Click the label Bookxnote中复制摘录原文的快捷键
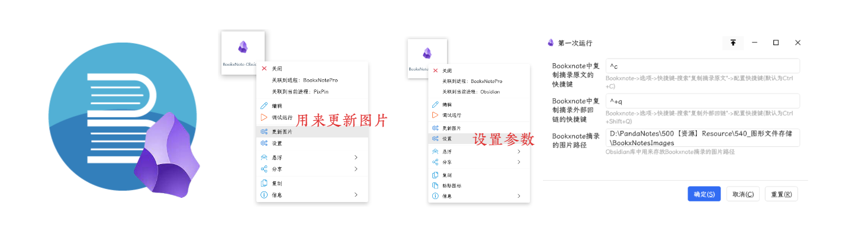The width and height of the screenshot is (868, 237). coord(576,75)
